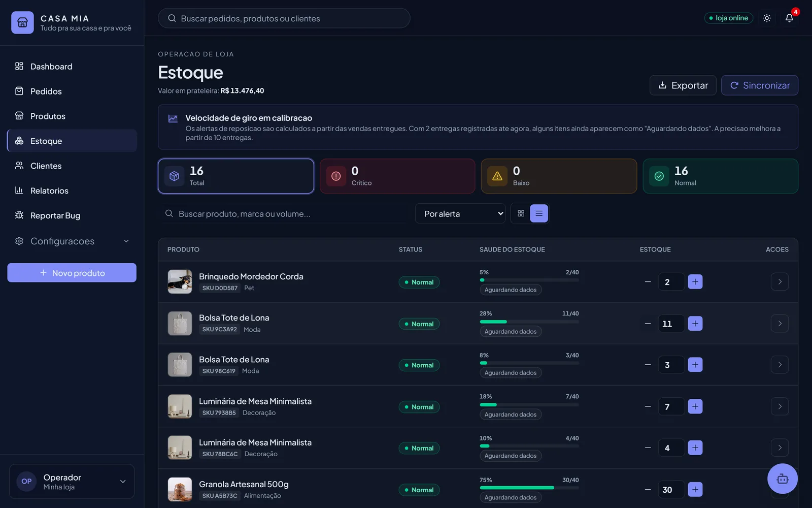
Task: Open the Por alerta sort dropdown
Action: [460, 213]
